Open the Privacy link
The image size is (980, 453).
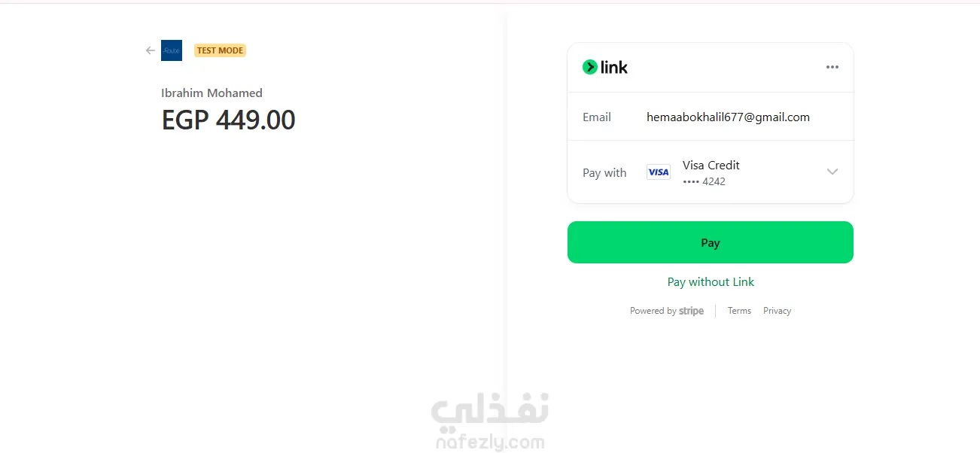(777, 311)
